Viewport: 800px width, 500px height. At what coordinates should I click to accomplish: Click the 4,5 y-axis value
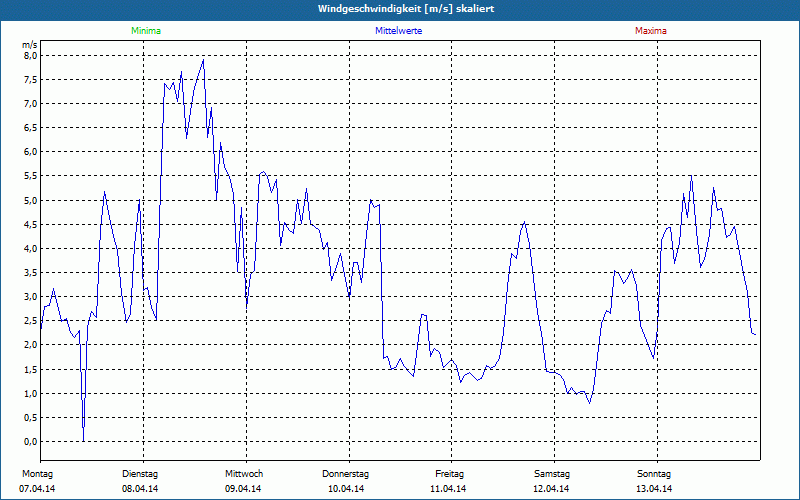click(x=31, y=224)
